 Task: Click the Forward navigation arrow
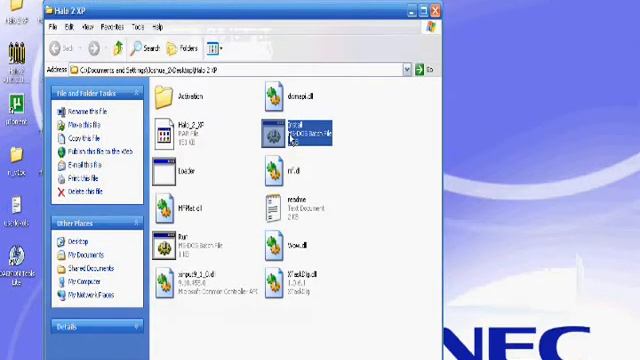pos(94,49)
